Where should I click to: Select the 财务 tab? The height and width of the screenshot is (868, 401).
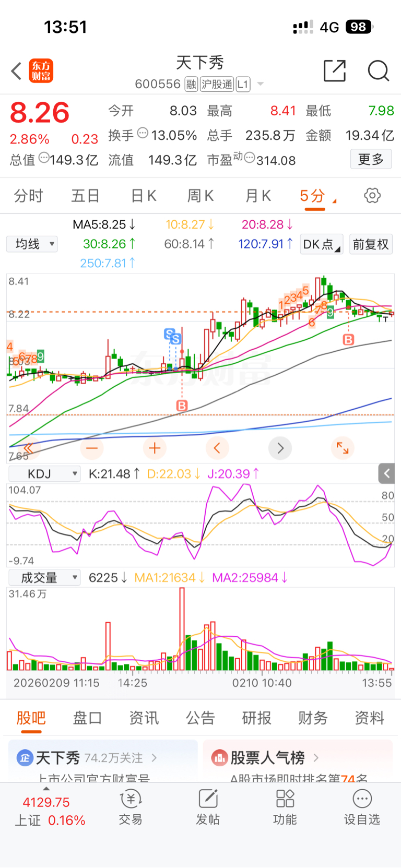[x=313, y=718]
